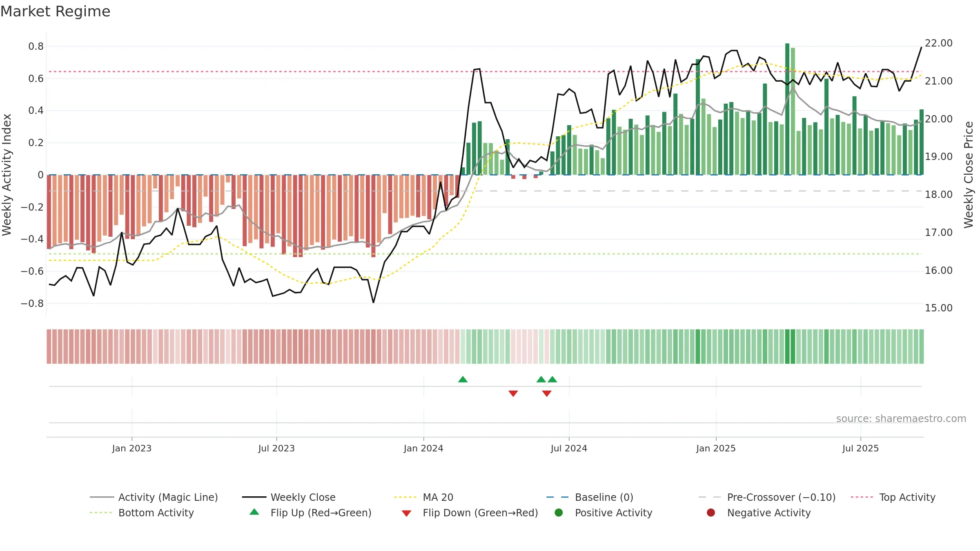The height and width of the screenshot is (551, 980).
Task: Toggle Flip Up (Red→Green) legend entry
Action: (x=310, y=513)
